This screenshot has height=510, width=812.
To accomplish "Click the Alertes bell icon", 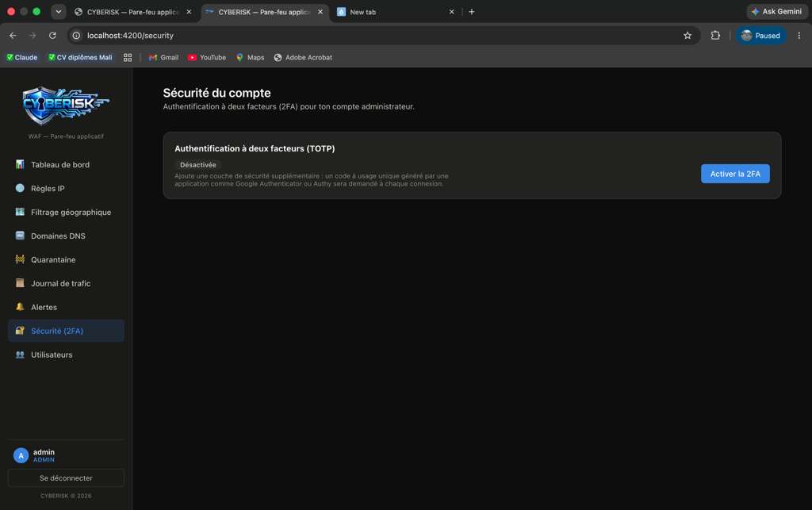I will pyautogui.click(x=20, y=306).
